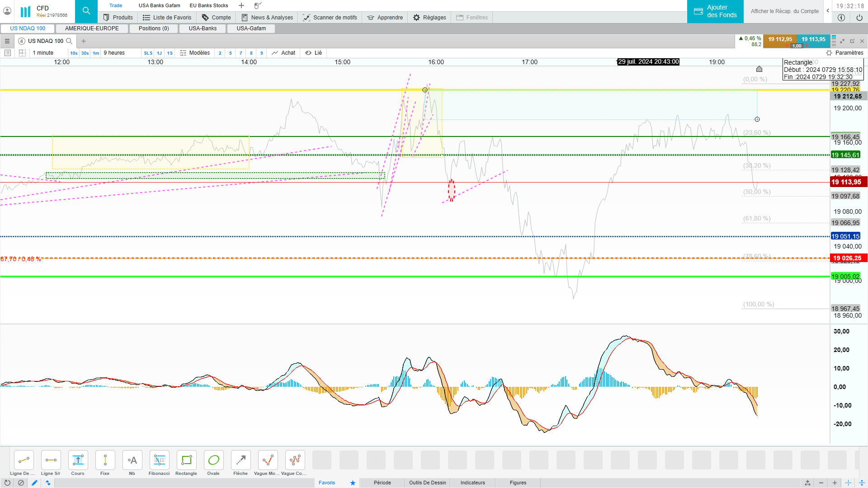This screenshot has width=868, height=488.
Task: Click Afficher le Récap. du Compte
Action: pos(784,11)
